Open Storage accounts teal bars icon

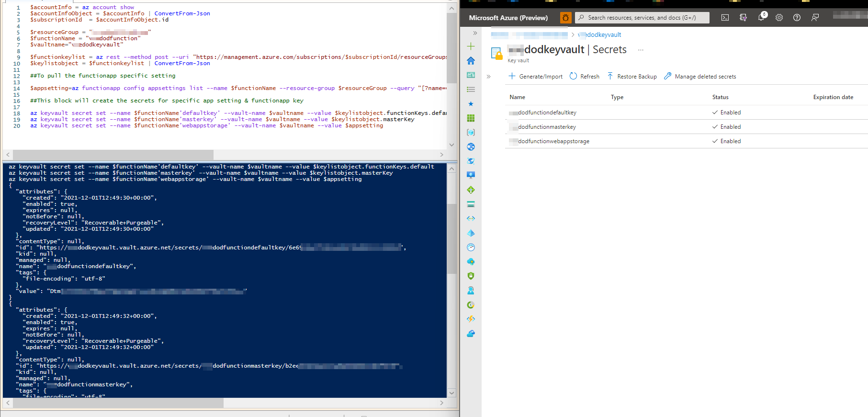pos(471,204)
